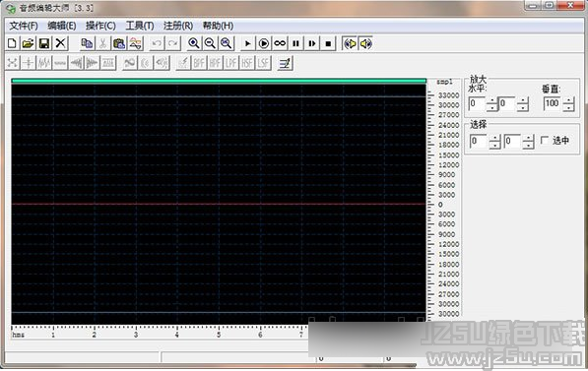The height and width of the screenshot is (371, 588).
Task: Click the copy toolbar icon
Action: 87,43
